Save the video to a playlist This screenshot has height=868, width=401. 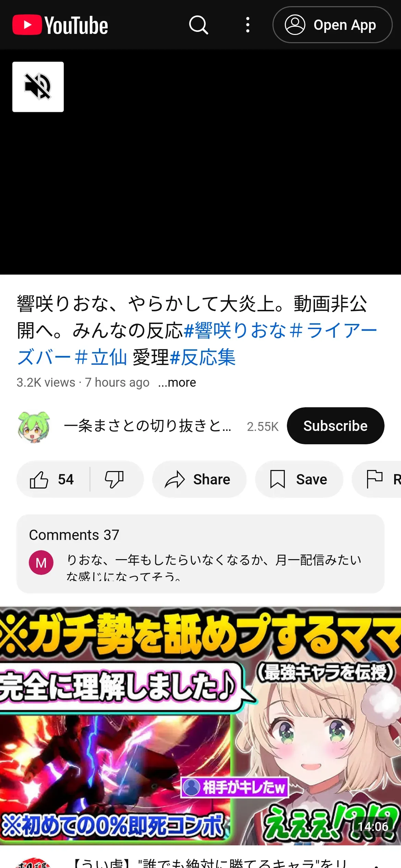point(299,479)
